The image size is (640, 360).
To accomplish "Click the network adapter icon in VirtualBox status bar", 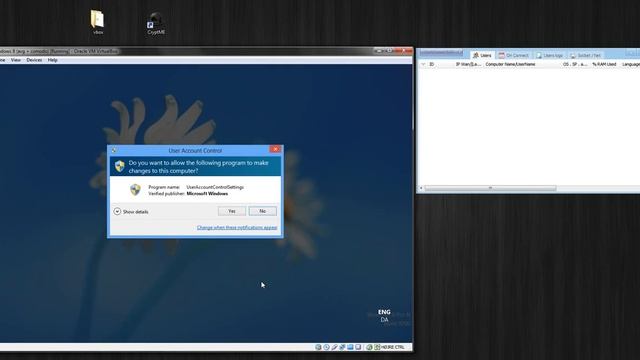I will click(342, 347).
